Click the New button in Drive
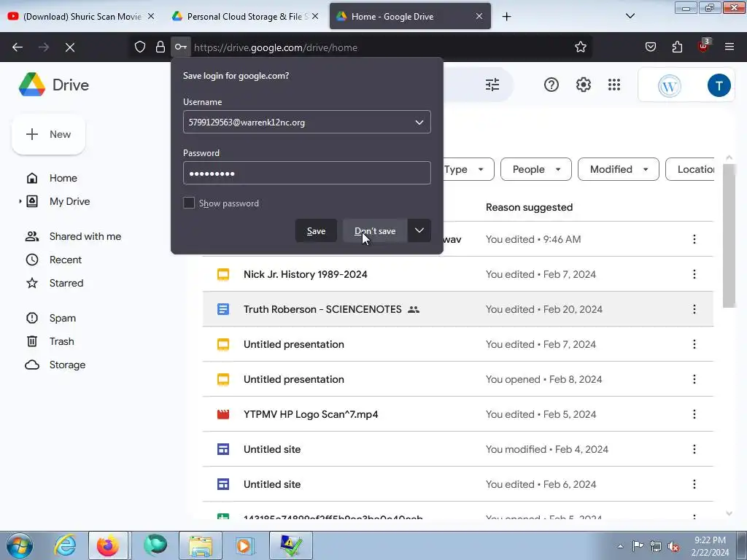This screenshot has width=747, height=560. [x=49, y=134]
